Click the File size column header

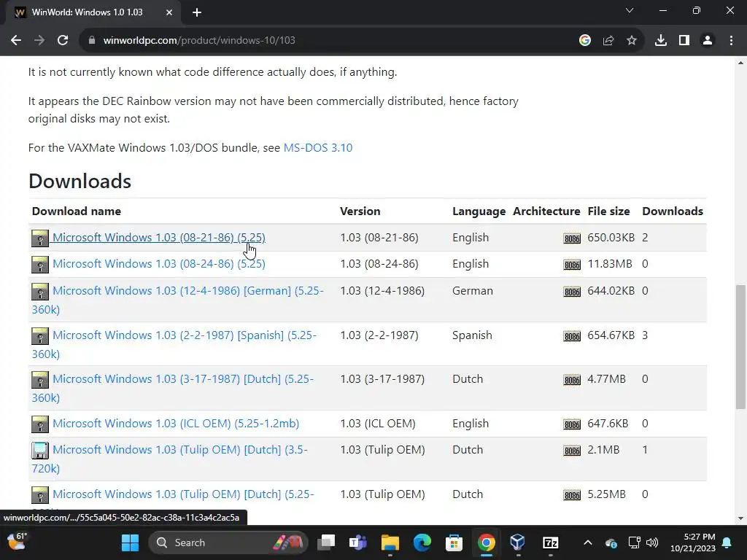[x=608, y=211]
